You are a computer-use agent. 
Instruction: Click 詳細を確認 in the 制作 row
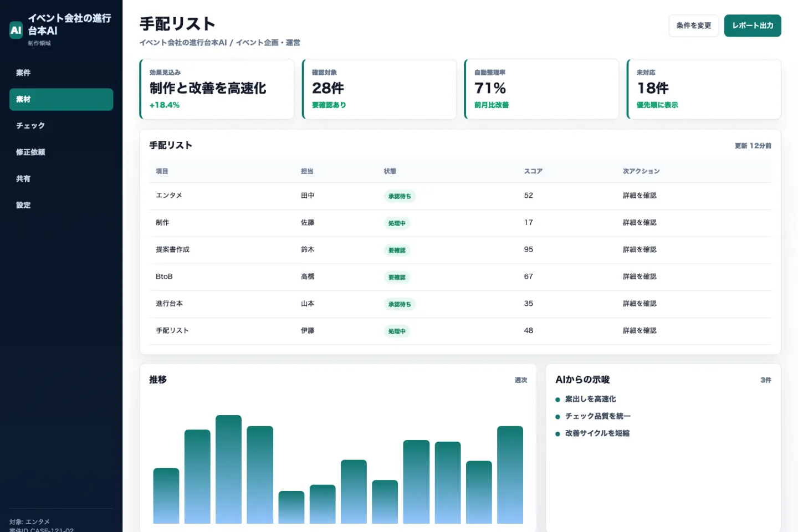click(x=640, y=223)
